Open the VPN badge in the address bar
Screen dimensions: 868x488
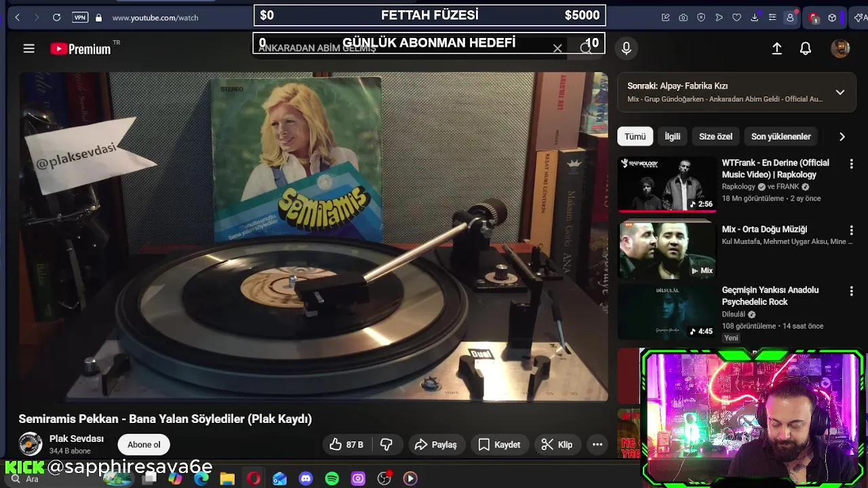click(x=80, y=18)
